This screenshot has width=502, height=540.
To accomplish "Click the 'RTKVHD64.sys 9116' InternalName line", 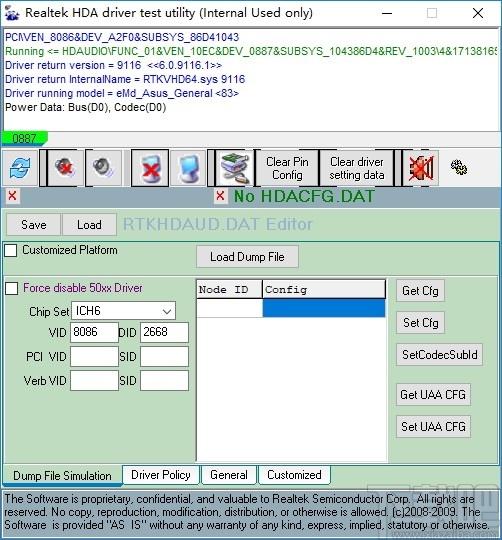I will coord(125,79).
